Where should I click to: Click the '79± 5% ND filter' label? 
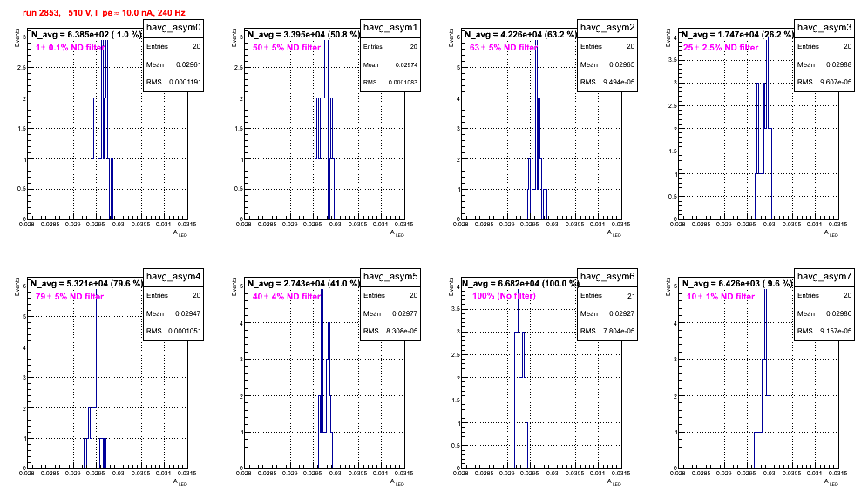coord(70,297)
